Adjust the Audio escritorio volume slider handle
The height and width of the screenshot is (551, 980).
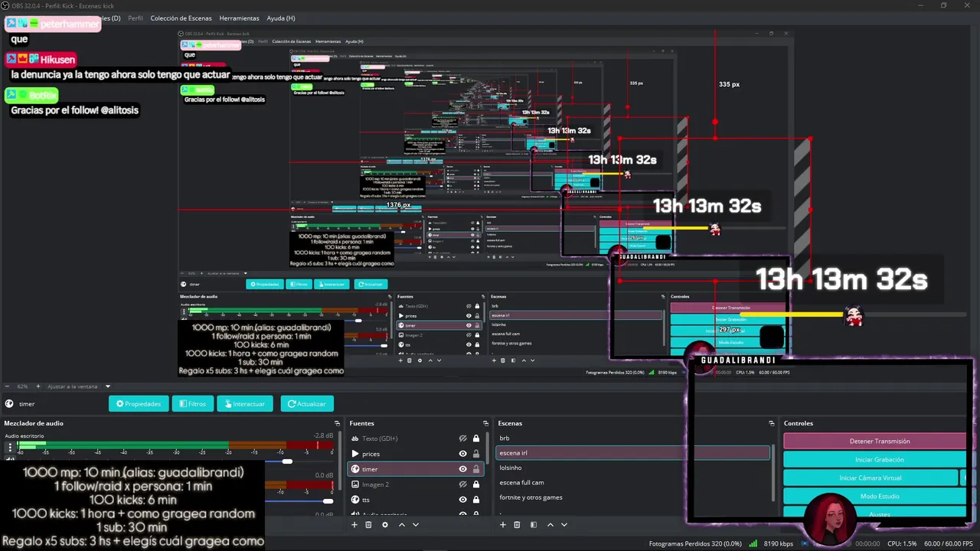(x=286, y=461)
